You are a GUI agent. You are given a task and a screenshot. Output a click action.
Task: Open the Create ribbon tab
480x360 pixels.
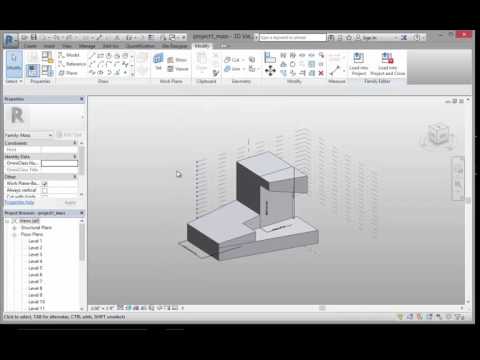[x=30, y=46]
